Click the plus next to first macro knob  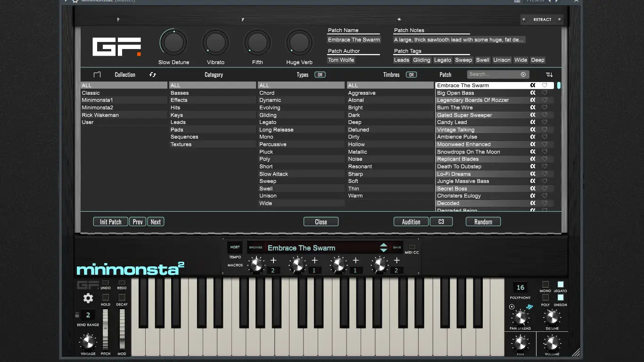tap(273, 260)
